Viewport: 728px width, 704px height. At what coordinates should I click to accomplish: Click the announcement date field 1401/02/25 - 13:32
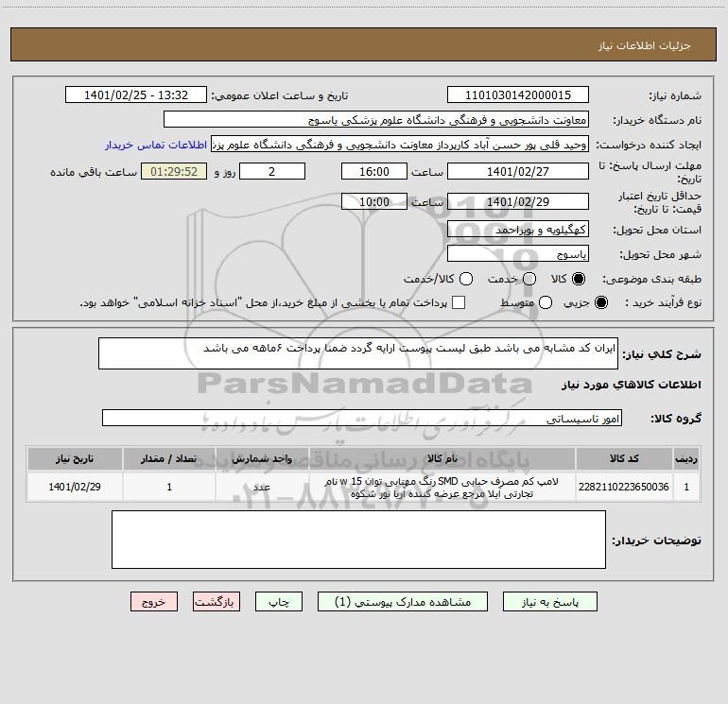coord(136,94)
